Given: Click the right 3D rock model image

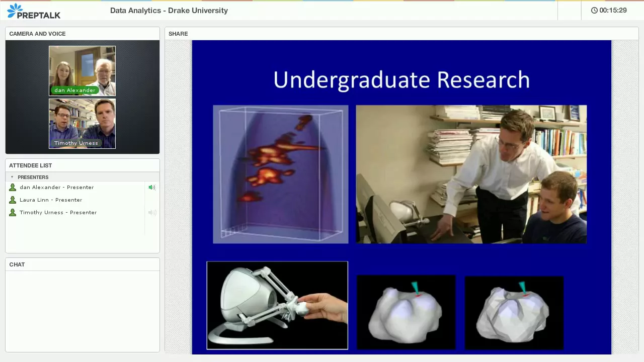Looking at the screenshot, I should pyautogui.click(x=514, y=312).
